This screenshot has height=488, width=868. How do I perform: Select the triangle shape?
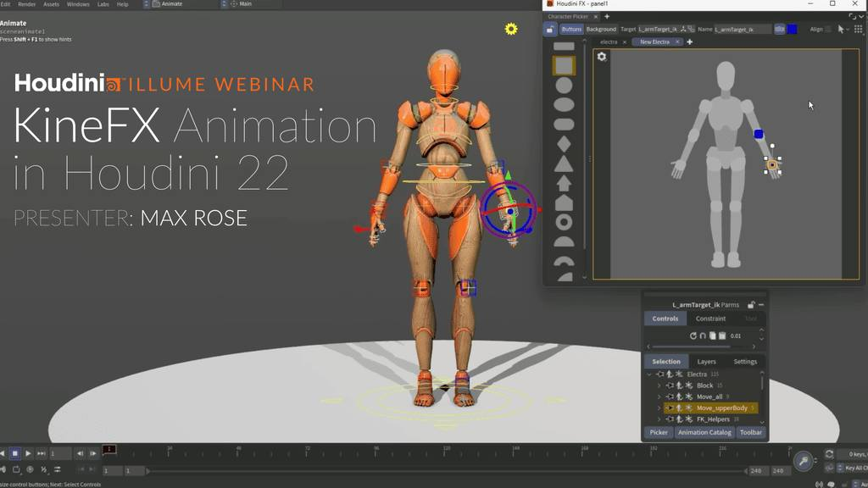564,164
